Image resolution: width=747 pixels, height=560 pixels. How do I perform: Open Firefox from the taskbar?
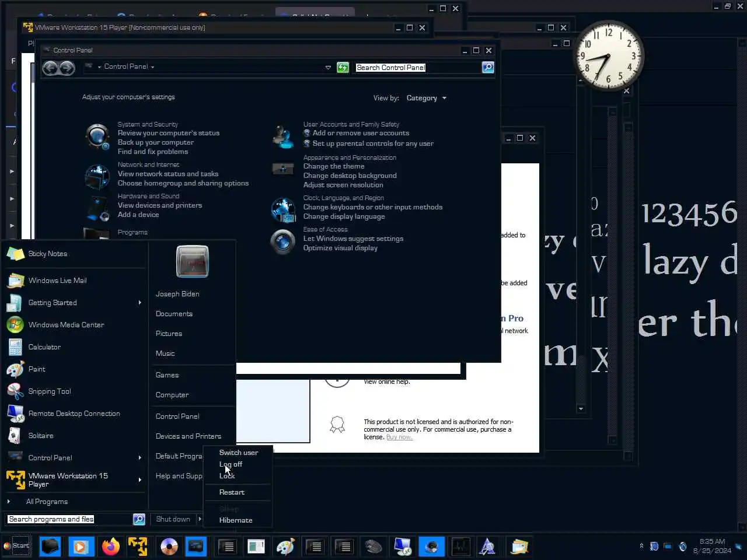click(110, 547)
